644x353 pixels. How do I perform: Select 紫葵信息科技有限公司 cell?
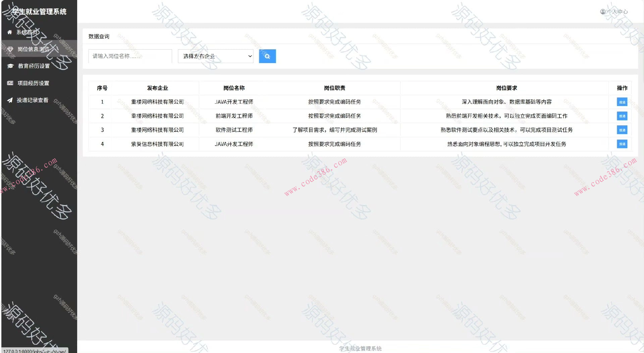(x=157, y=144)
